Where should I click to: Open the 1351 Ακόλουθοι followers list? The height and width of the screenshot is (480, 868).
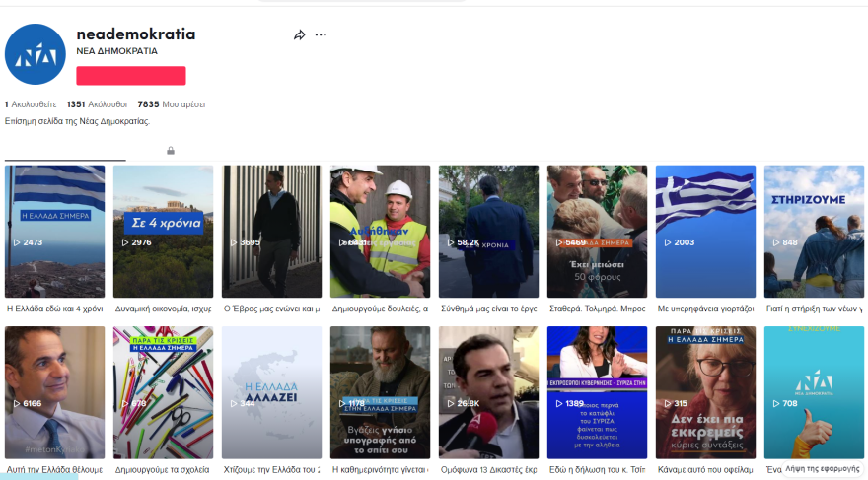pos(97,103)
